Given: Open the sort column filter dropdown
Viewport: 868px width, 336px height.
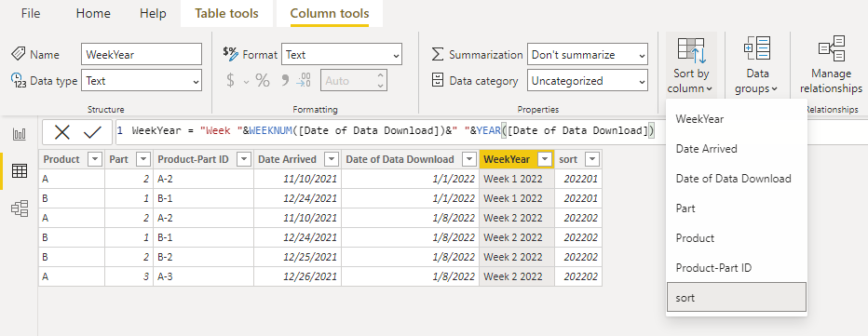Looking at the screenshot, I should 592,159.
